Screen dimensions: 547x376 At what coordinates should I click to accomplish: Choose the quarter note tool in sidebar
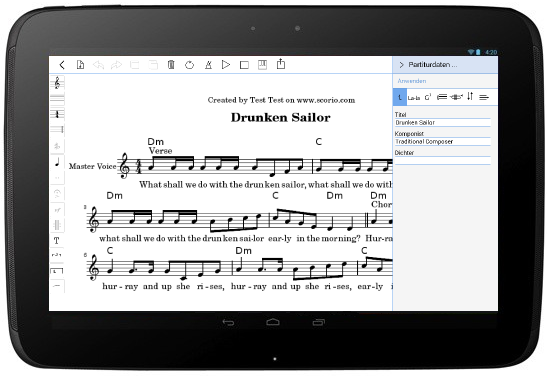(x=58, y=162)
